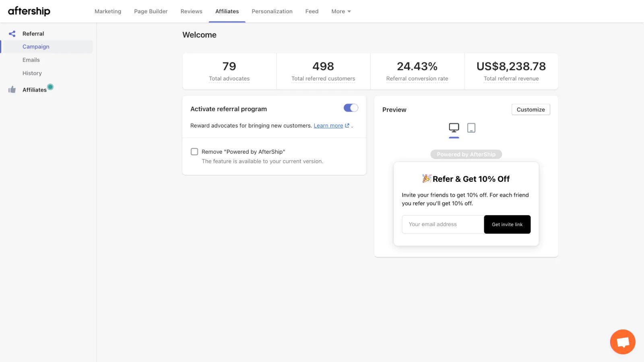Switch to the Reviews tab
Image resolution: width=644 pixels, height=362 pixels.
coord(191,11)
